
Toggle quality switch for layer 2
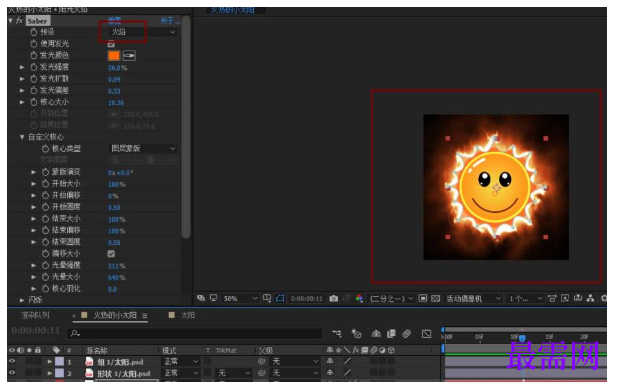(347, 373)
